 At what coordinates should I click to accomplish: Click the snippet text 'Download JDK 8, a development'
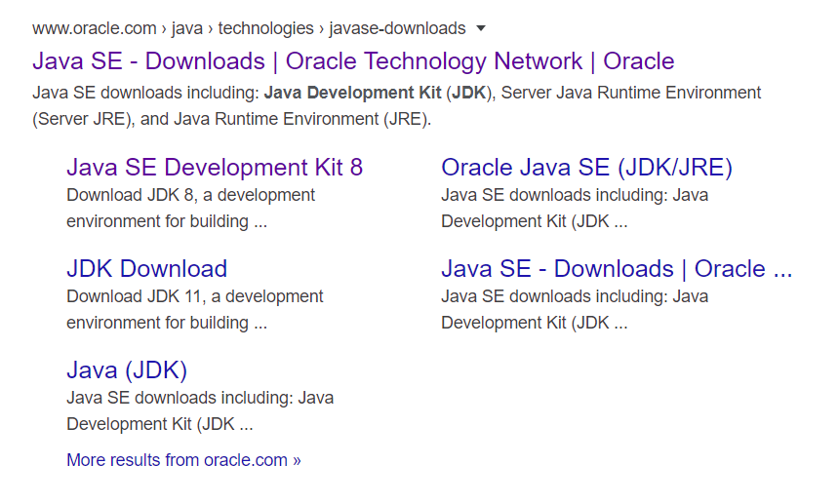190,195
